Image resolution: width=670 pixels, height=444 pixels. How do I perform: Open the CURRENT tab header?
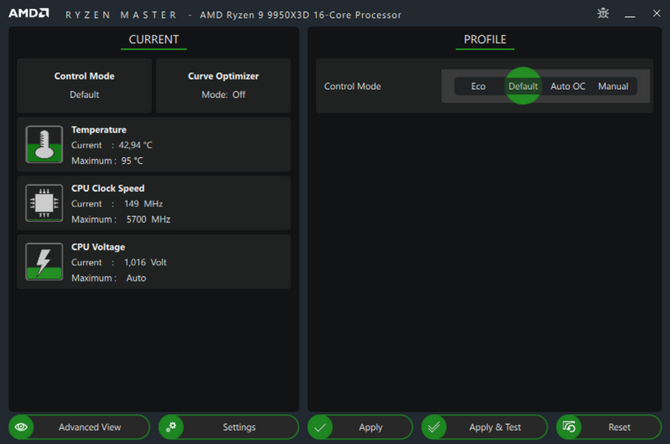[x=154, y=40]
